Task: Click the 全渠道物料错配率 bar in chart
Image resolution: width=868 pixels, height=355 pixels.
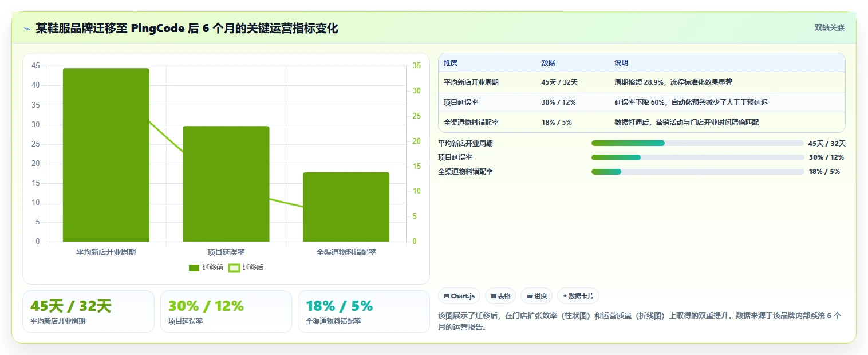Action: 346,207
